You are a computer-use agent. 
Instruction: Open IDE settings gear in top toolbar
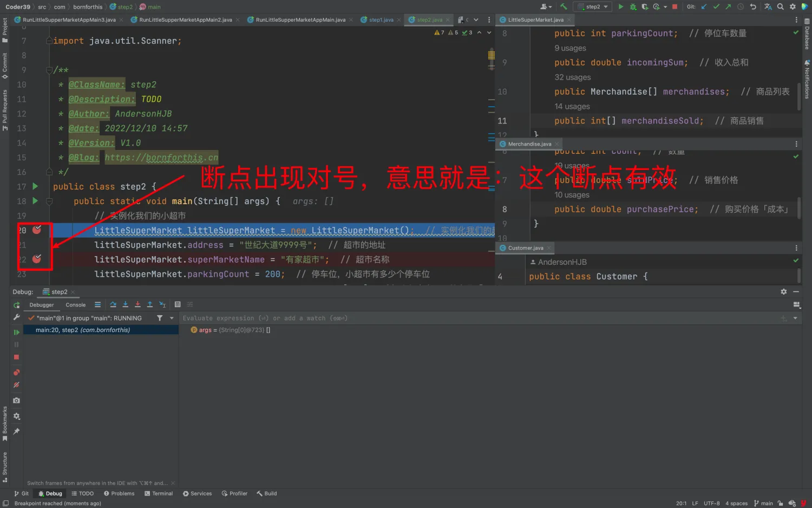793,6
